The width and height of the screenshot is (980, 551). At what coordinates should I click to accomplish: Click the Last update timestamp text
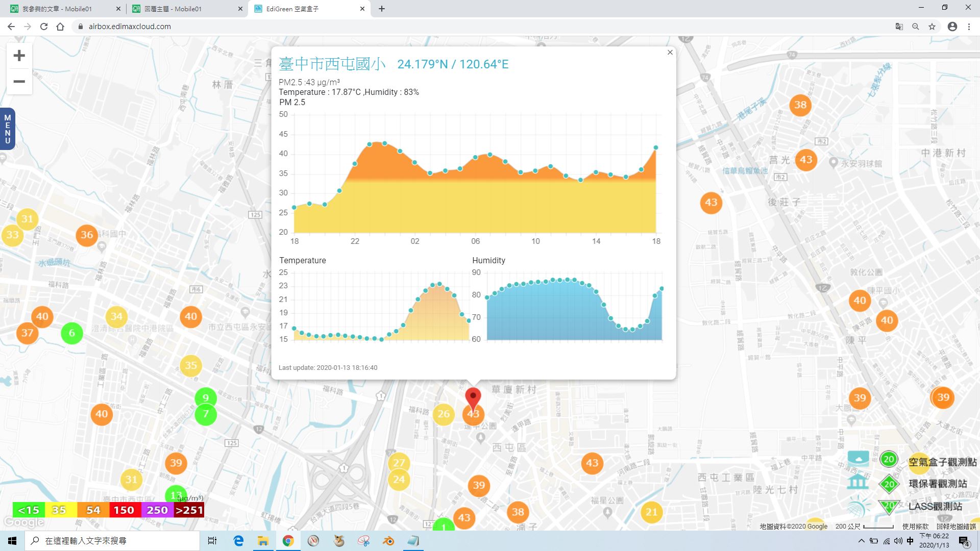[x=328, y=368]
